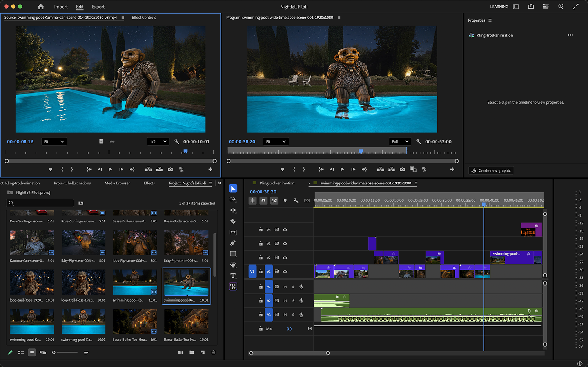588x367 pixels.
Task: Click Export Frame camera icon in Program monitor
Action: point(402,169)
